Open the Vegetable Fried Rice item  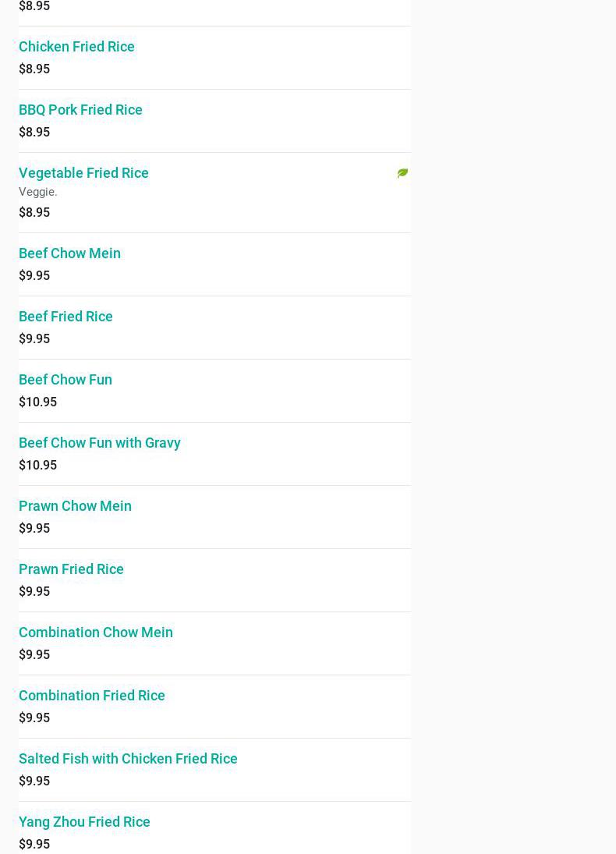point(83,173)
